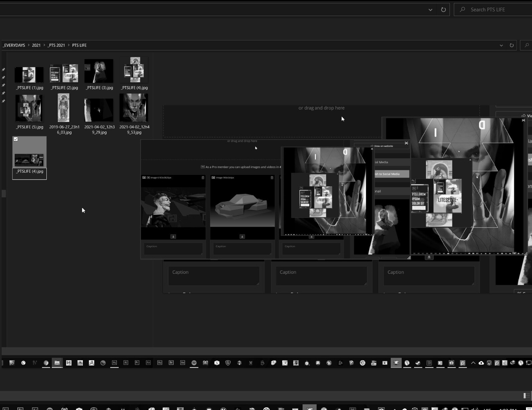
Task: Click the publish to Social Media button
Action: tap(391, 174)
